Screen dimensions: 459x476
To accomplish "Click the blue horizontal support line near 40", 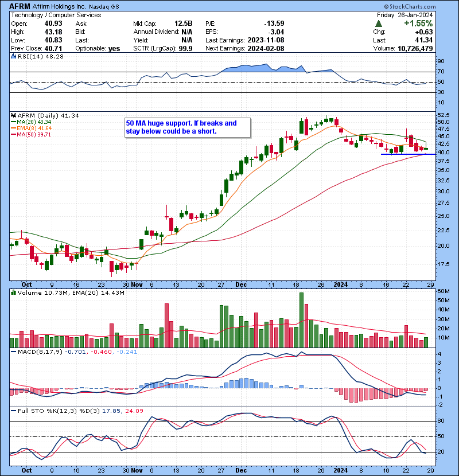I will [x=409, y=154].
